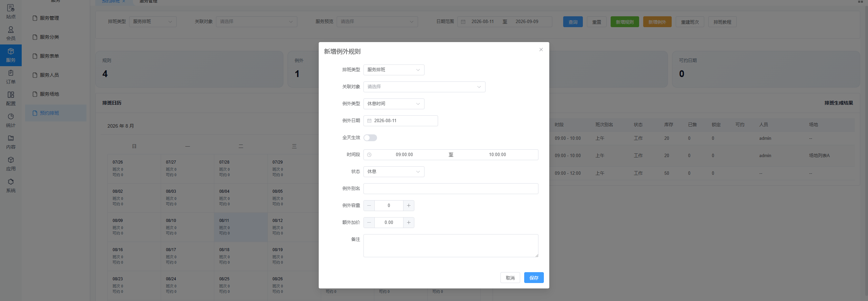Click filter end date 2026-09-09
Image resolution: width=868 pixels, height=301 pixels.
coord(527,22)
